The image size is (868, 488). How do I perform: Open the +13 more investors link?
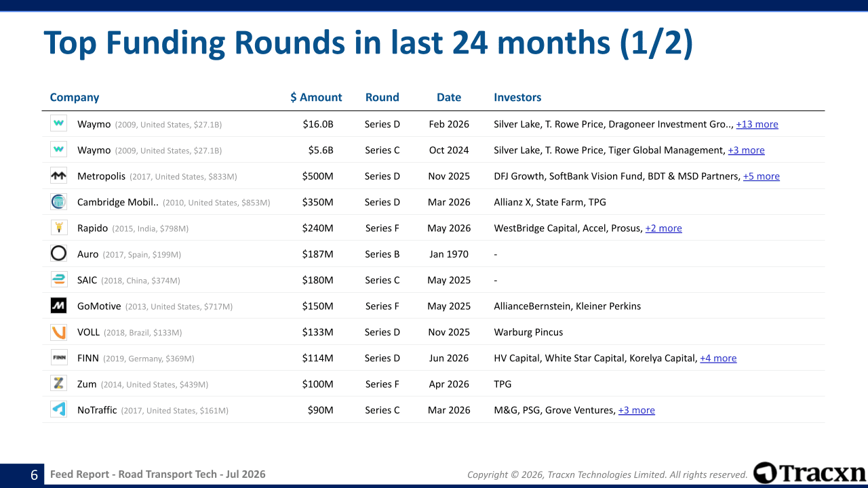[x=757, y=125]
